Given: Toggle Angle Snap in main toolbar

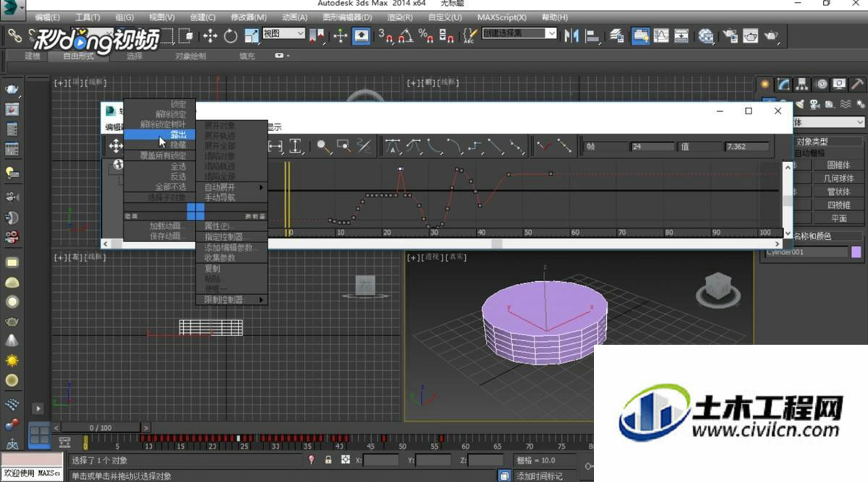Looking at the screenshot, I should [406, 35].
